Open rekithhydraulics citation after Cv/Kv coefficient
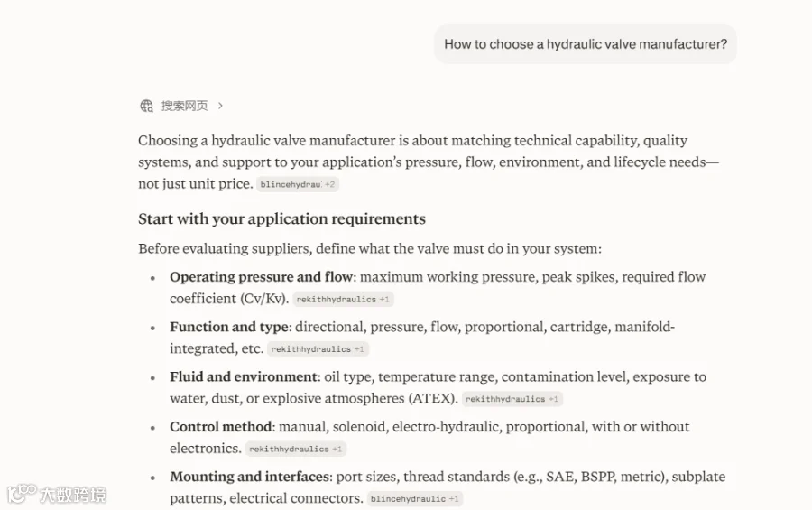Viewport: 812px width, 510px height. pos(343,299)
